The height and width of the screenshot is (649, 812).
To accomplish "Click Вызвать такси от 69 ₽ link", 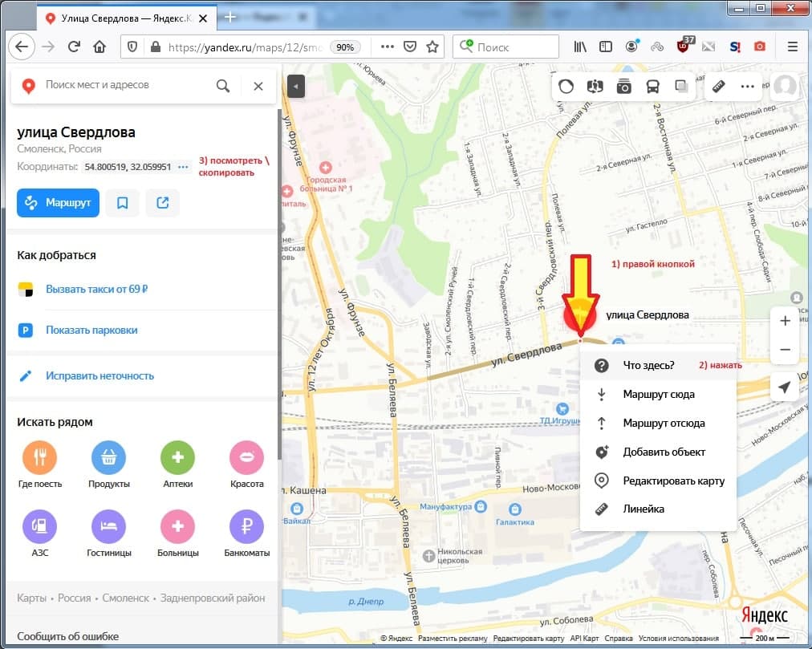I will tap(97, 289).
